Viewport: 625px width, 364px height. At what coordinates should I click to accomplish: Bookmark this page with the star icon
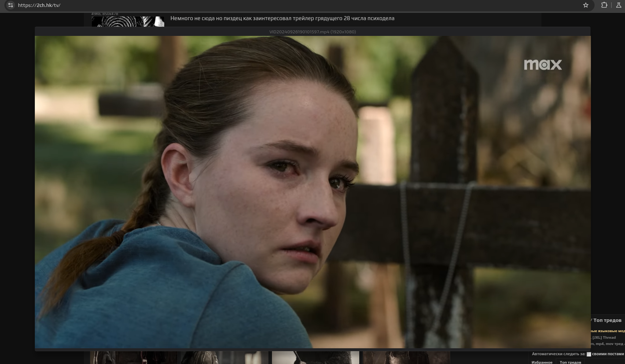(x=586, y=5)
